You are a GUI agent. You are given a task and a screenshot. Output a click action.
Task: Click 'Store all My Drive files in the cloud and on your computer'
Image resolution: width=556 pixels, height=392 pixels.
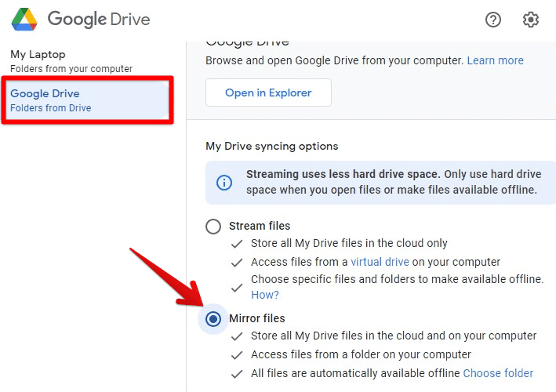pyautogui.click(x=394, y=336)
